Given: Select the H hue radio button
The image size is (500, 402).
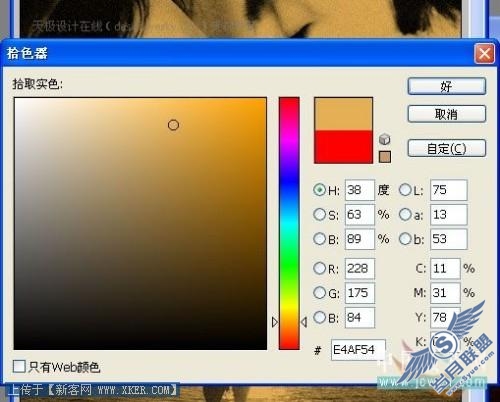Looking at the screenshot, I should (319, 190).
